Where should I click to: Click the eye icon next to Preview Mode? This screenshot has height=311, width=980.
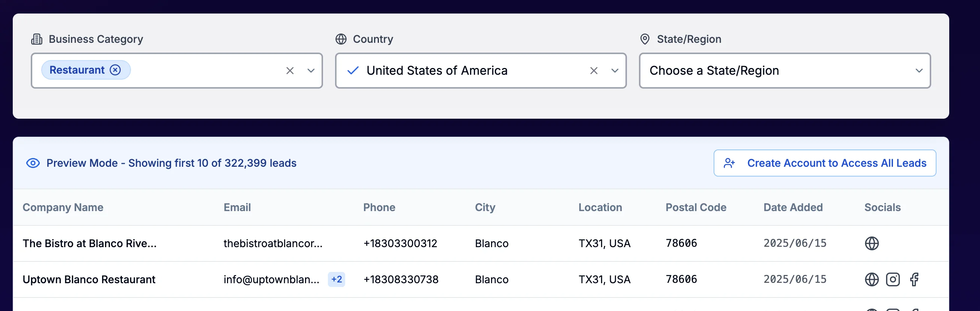pyautogui.click(x=33, y=163)
